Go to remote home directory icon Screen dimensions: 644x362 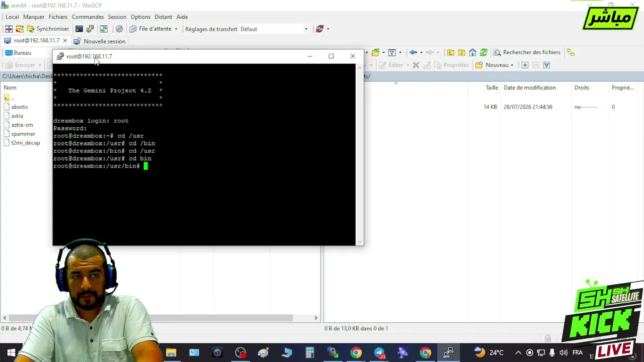[472, 52]
